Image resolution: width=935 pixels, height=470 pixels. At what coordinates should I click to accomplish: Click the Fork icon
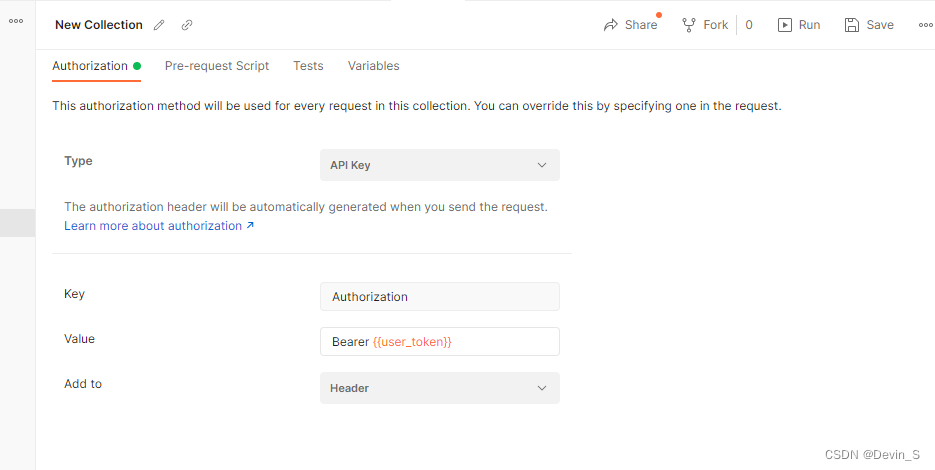point(689,25)
